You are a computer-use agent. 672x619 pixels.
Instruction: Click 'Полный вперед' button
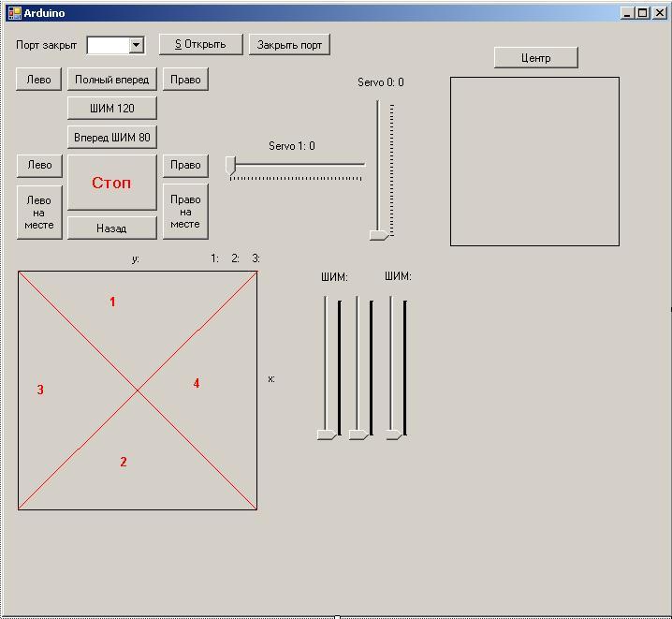coord(111,80)
